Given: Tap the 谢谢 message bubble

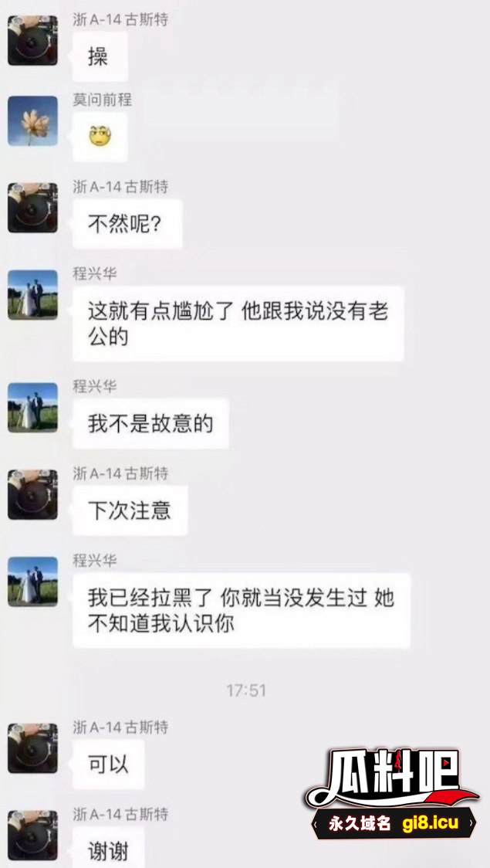Looking at the screenshot, I should click(109, 847).
